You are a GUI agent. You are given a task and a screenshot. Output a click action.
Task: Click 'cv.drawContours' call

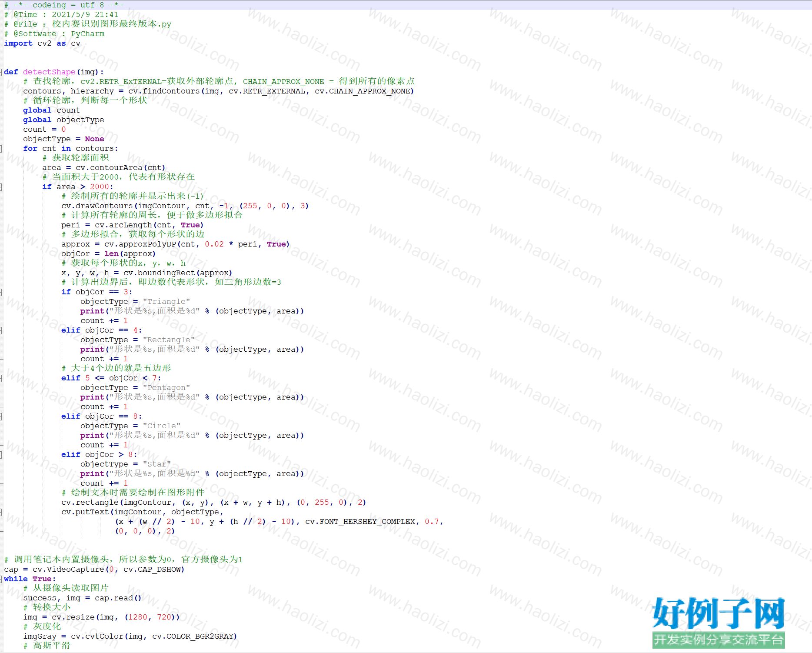click(97, 206)
